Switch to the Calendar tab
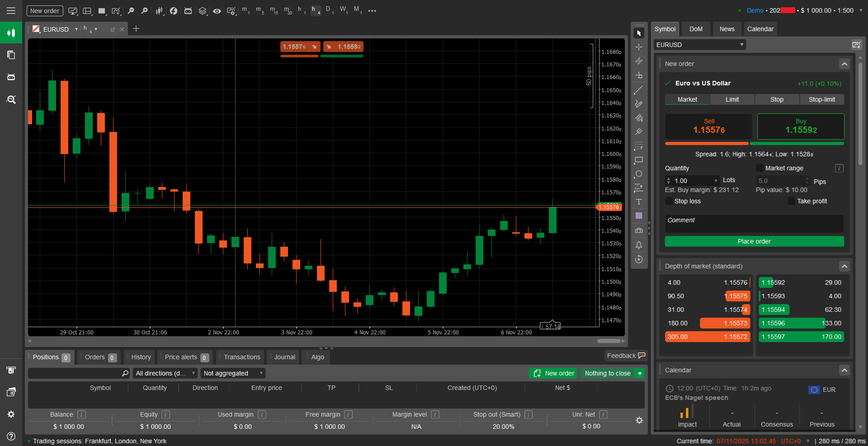The width and height of the screenshot is (868, 446). [x=760, y=29]
